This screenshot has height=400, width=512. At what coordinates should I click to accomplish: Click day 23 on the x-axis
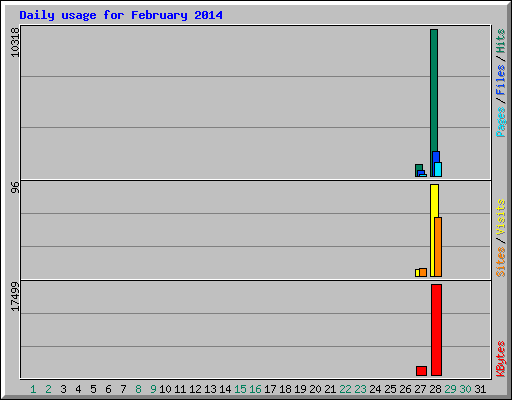click(x=360, y=389)
